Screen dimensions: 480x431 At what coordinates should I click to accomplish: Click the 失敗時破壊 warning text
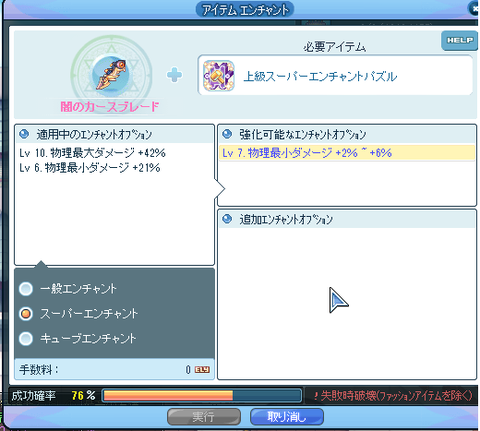tap(393, 396)
